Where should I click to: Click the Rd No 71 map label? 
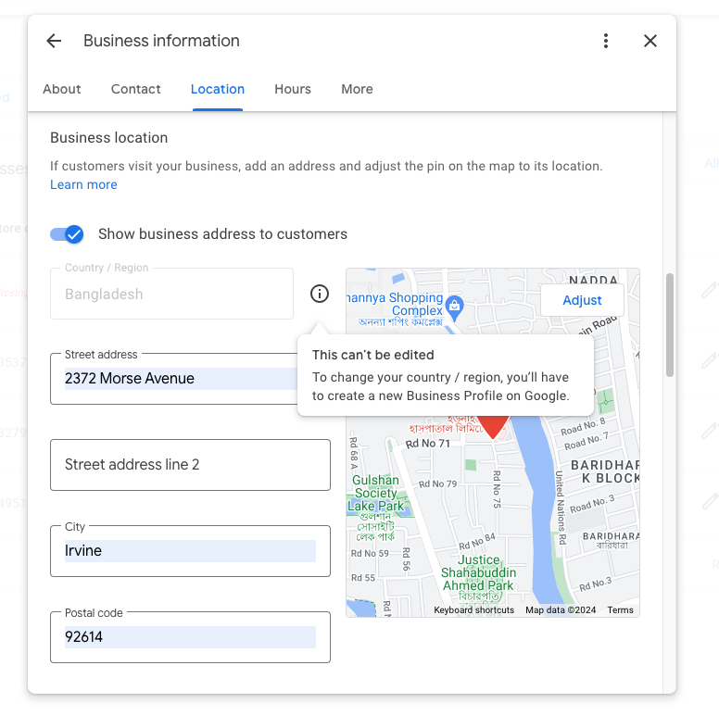(x=428, y=444)
